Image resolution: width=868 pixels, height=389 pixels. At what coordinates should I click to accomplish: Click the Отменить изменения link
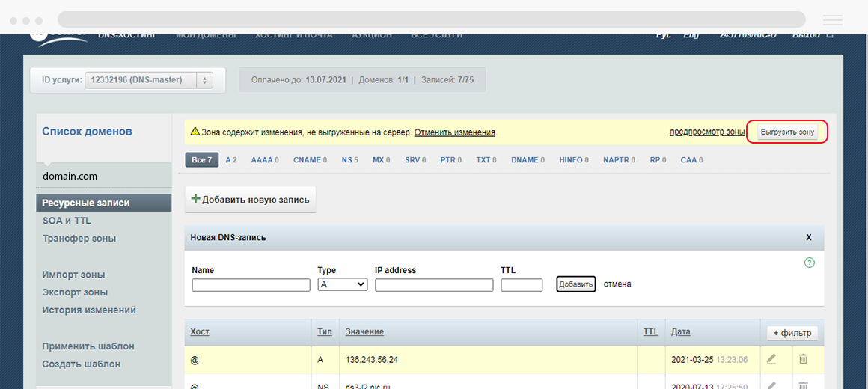pyautogui.click(x=454, y=132)
